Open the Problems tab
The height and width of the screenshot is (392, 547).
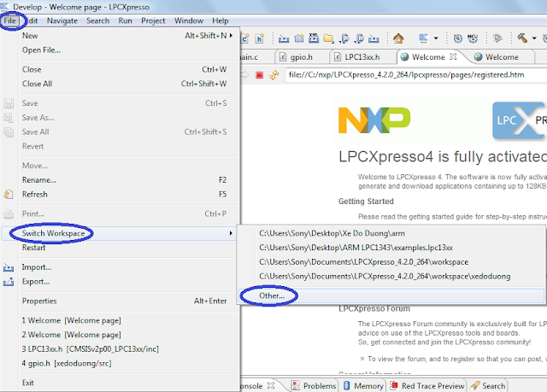[314, 386]
